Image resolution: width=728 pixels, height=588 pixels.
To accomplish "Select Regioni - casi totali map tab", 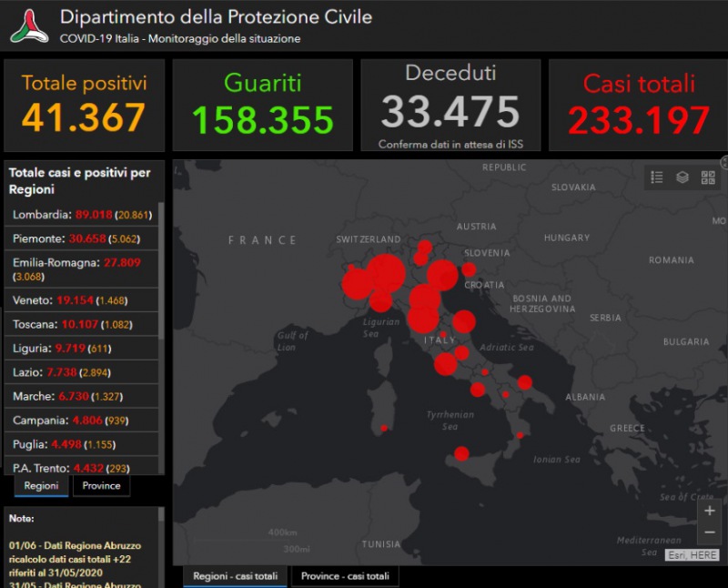I will click(x=235, y=576).
